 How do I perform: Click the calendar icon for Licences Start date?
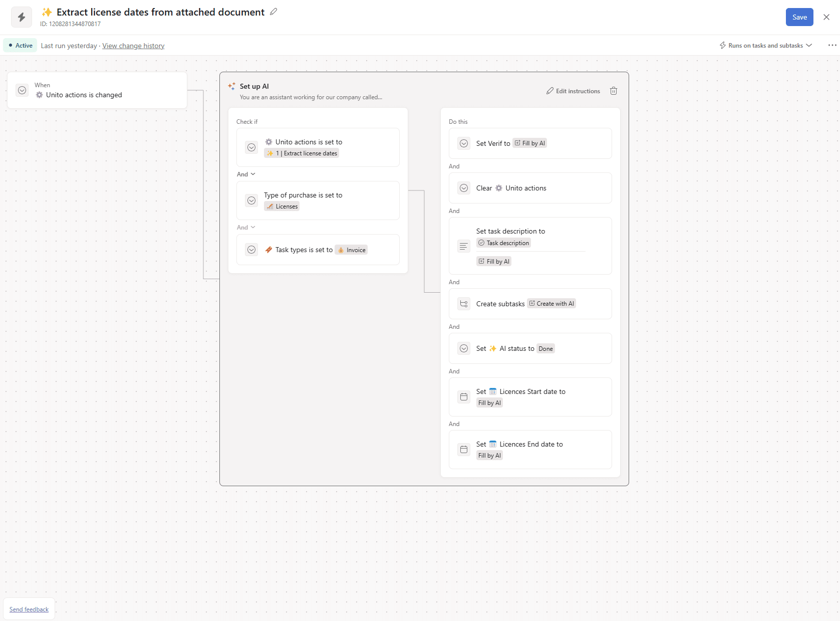coord(464,397)
